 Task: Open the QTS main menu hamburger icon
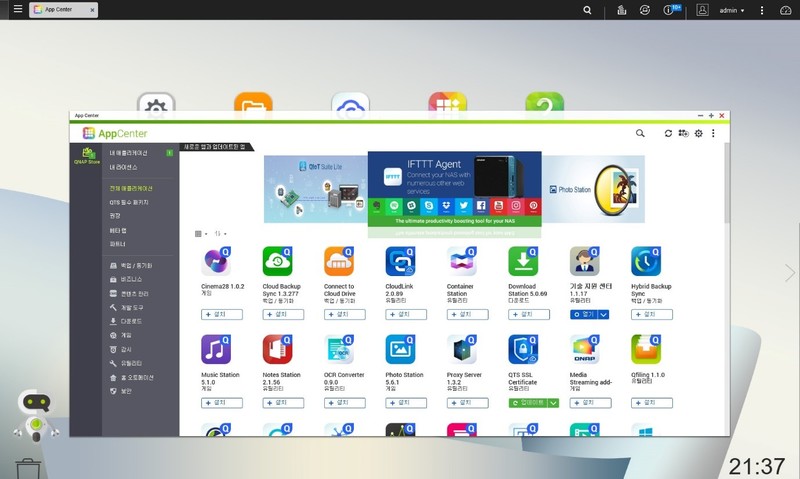[x=18, y=9]
